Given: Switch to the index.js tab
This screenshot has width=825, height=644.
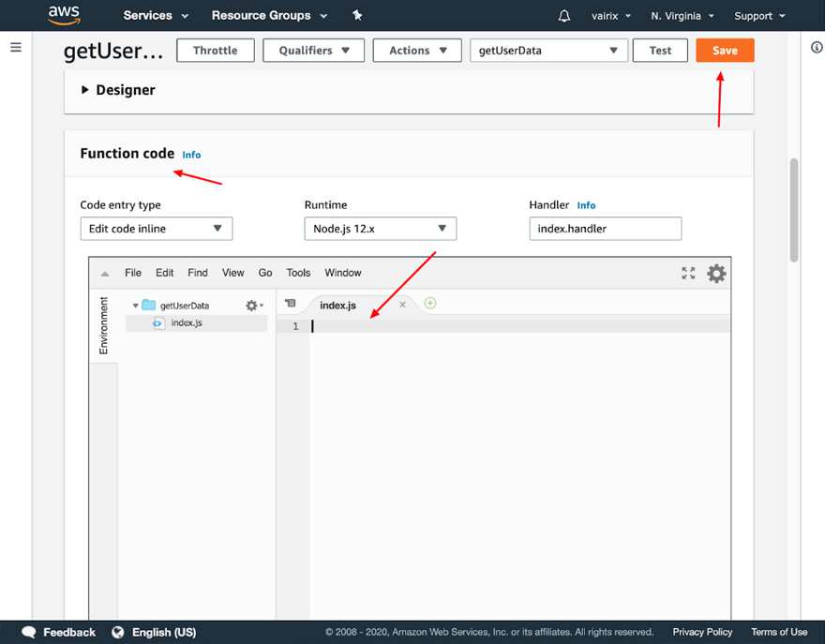Looking at the screenshot, I should [x=337, y=306].
